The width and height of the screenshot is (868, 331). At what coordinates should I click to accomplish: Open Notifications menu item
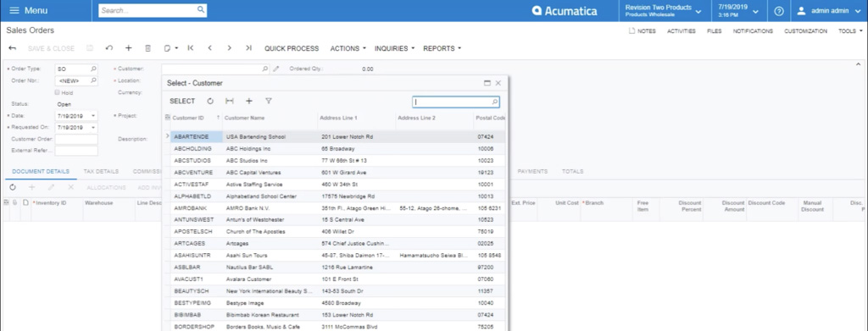click(x=753, y=31)
